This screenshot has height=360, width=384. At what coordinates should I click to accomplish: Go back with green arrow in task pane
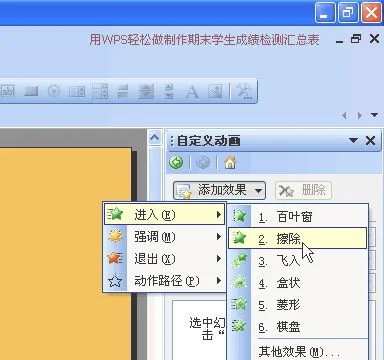click(x=176, y=163)
